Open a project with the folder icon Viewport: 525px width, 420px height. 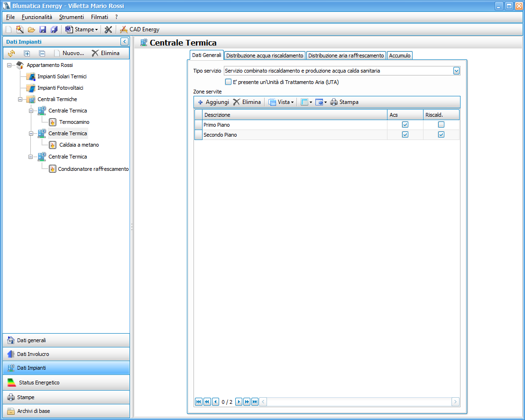click(x=31, y=29)
